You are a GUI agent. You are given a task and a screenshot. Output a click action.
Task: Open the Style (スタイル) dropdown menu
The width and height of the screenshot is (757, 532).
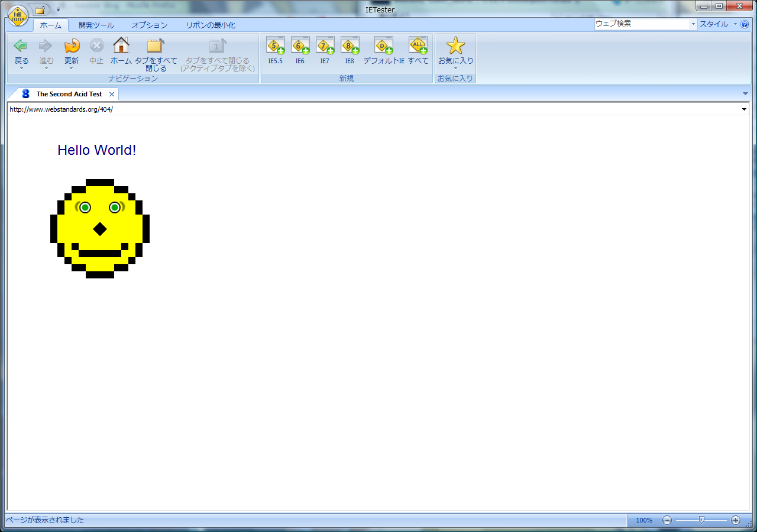(x=719, y=24)
